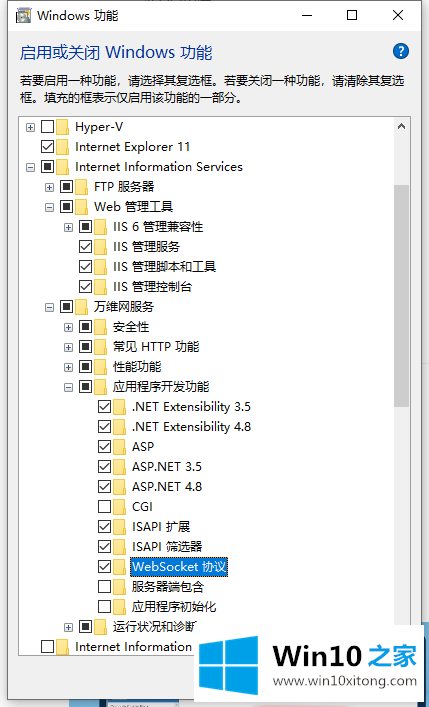Click the folder icon beside IIS 管理控制台

point(100,286)
